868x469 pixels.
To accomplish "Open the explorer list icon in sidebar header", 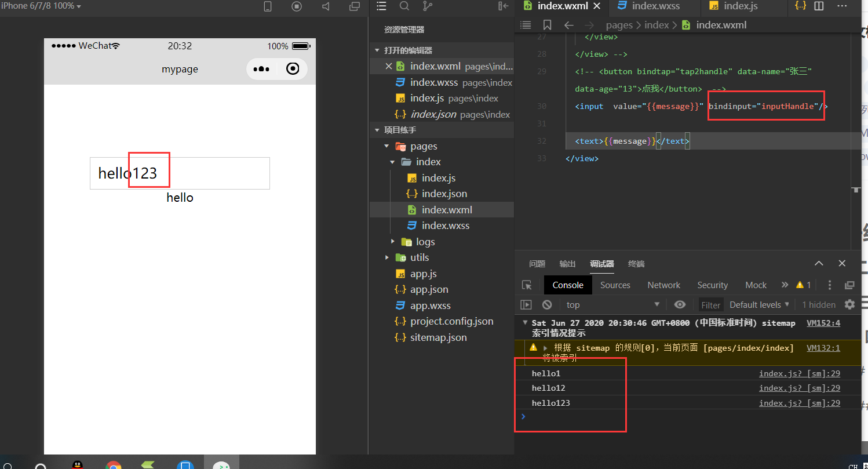I will (381, 6).
